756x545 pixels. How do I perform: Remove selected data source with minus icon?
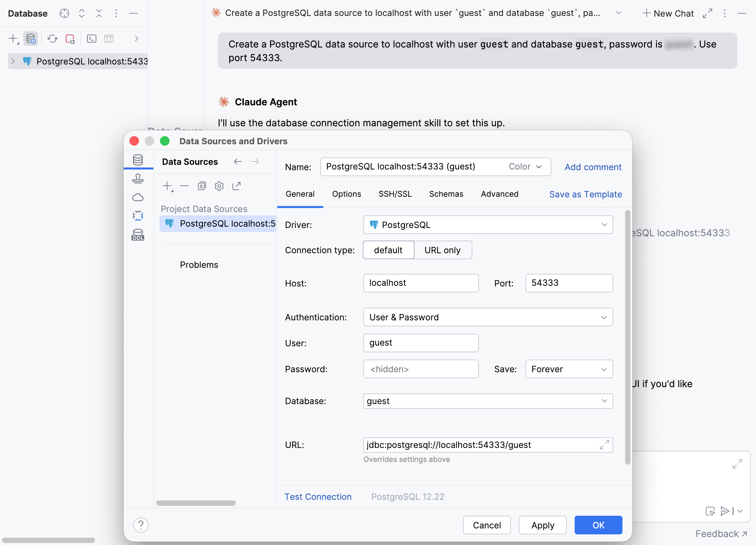[x=184, y=186]
